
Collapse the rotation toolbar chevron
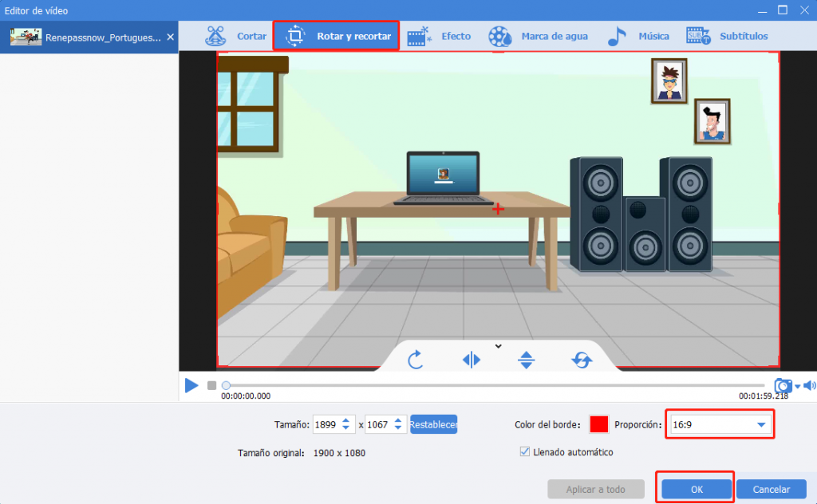[x=498, y=346]
